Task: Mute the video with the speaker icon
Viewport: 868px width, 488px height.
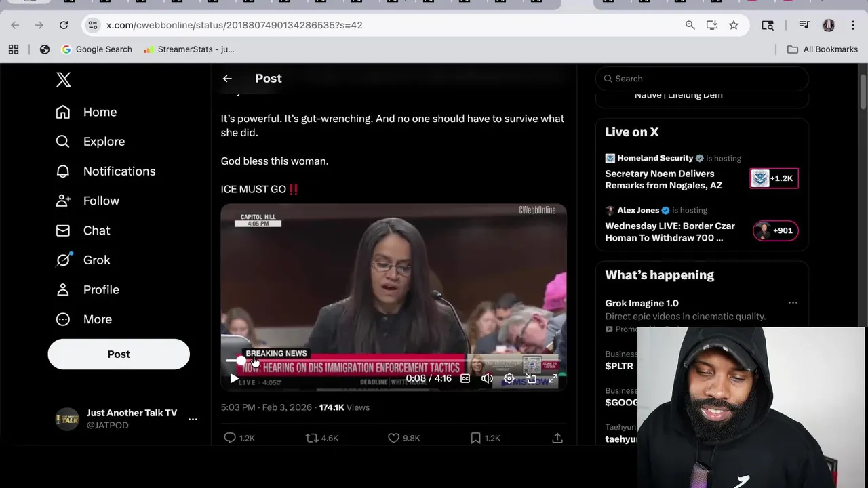Action: pos(487,379)
